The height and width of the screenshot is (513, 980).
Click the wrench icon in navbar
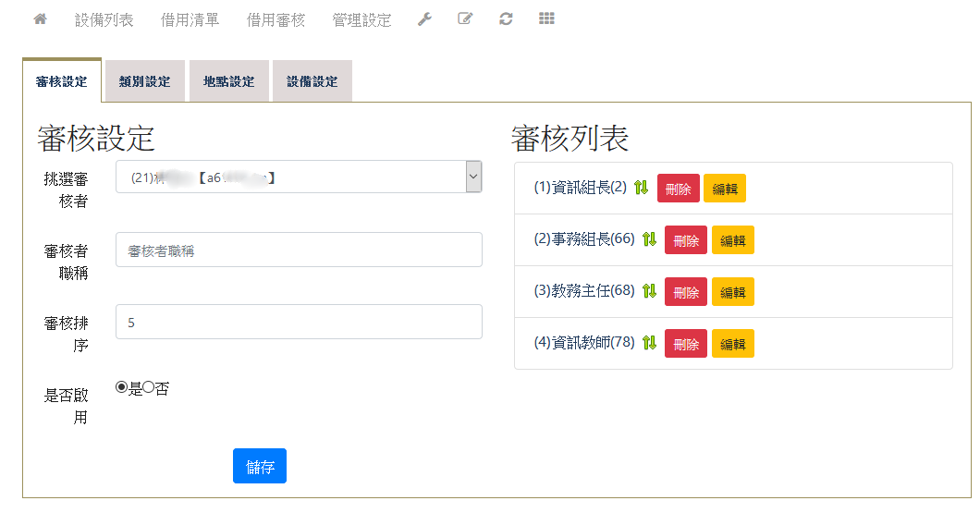(x=424, y=19)
